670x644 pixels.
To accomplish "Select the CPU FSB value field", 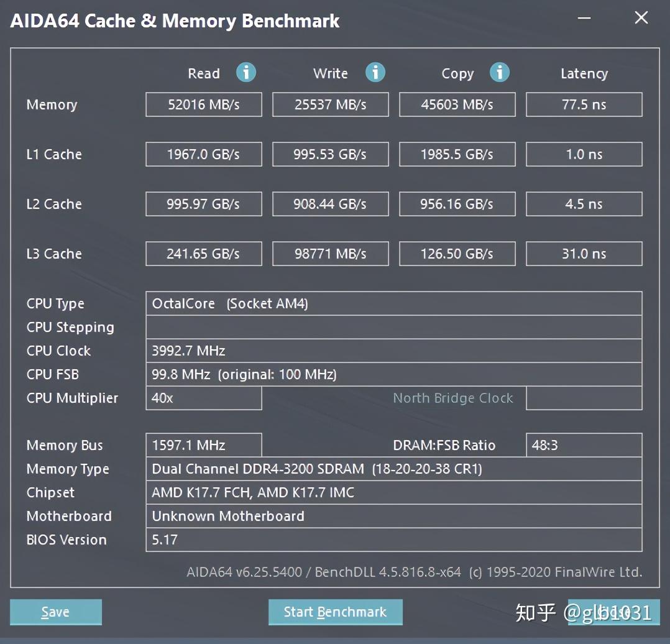I will (x=394, y=374).
